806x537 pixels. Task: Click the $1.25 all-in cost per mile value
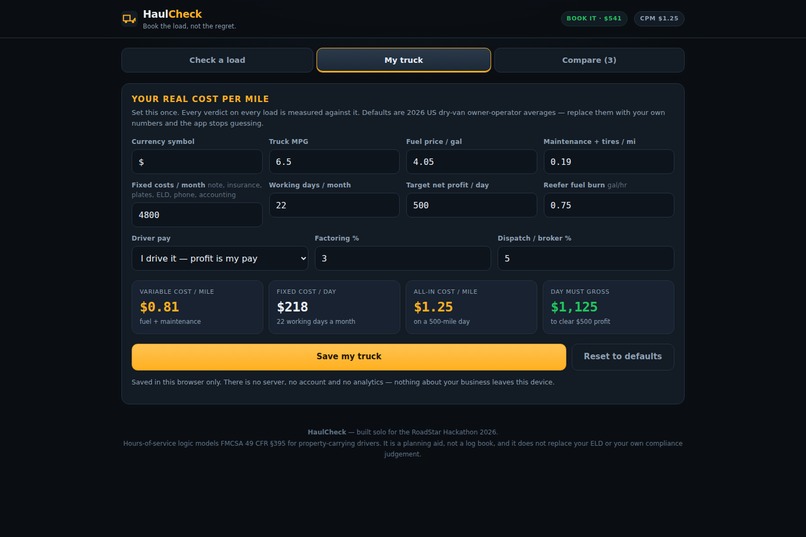tap(433, 307)
